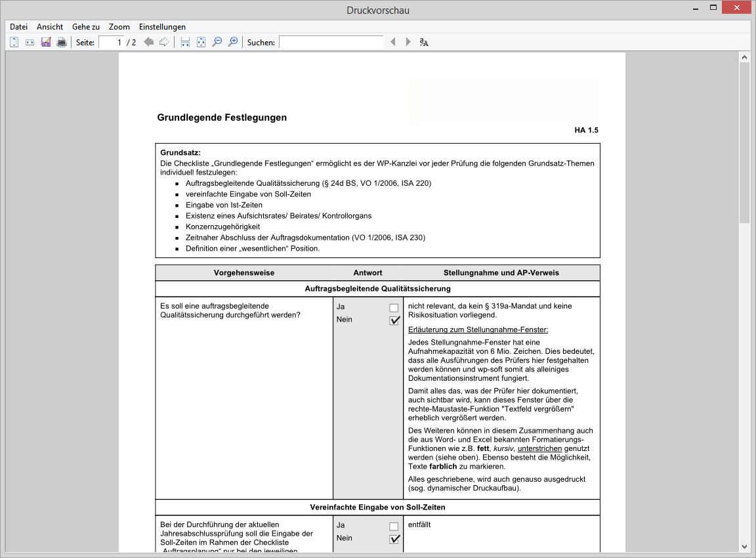Go to the next page arrow
Viewport: 756px width, 558px height.
pyautogui.click(x=164, y=42)
